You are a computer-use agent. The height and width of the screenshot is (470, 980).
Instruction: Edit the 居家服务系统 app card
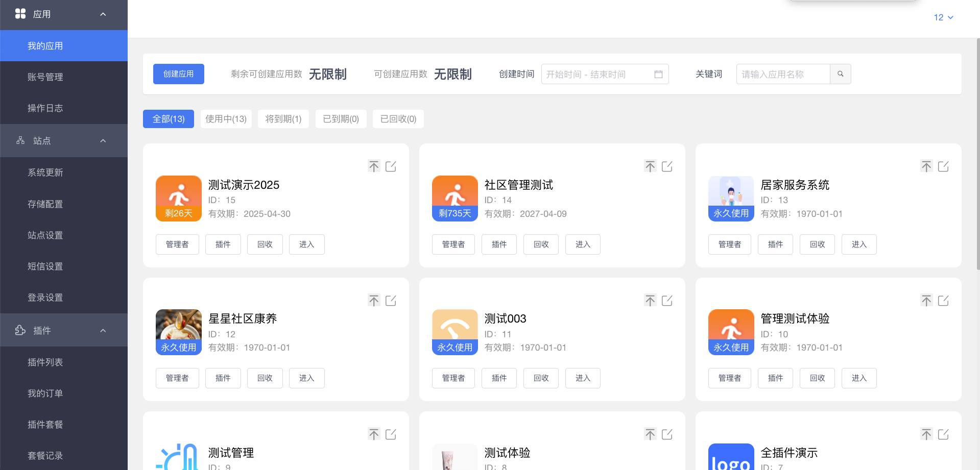pos(944,166)
